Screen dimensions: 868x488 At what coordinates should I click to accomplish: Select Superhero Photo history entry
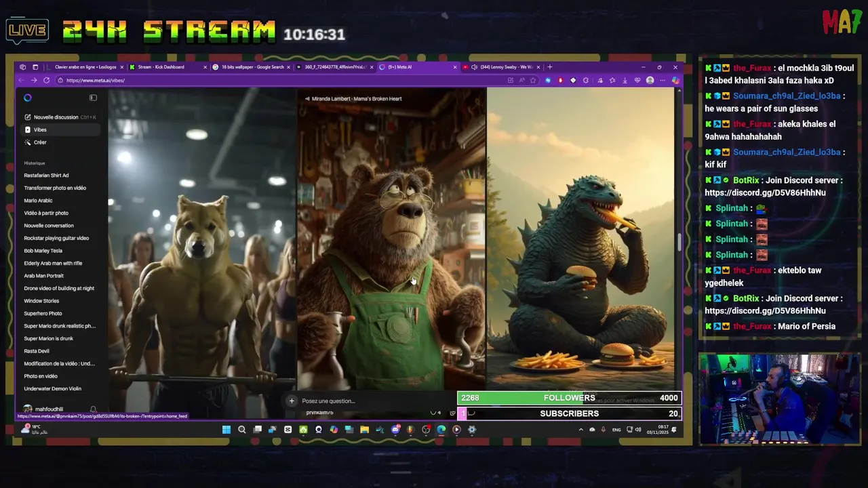(x=43, y=313)
